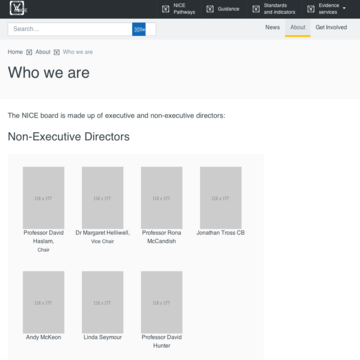The image size is (360, 360).
Task: Click the name Jonathan Tross CB
Action: [x=221, y=233]
